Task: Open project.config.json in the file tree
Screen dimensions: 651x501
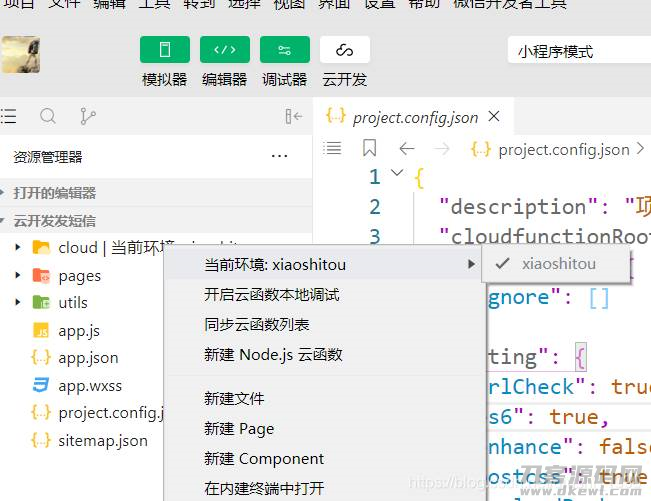Action: coord(111,413)
